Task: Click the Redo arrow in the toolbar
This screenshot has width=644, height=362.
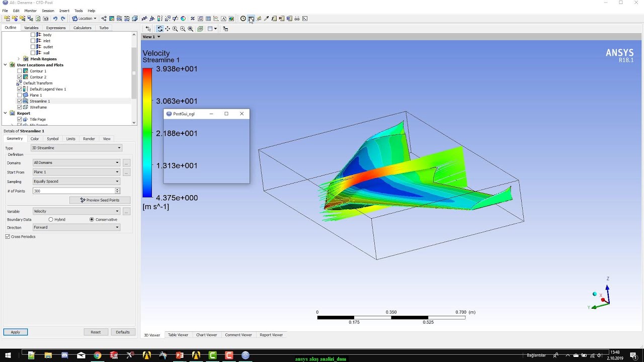Action: [63, 19]
